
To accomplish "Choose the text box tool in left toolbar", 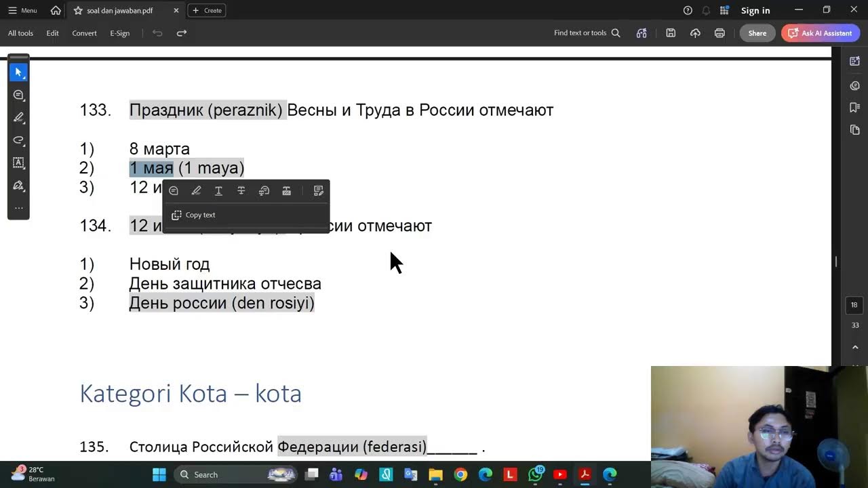I will [x=18, y=163].
